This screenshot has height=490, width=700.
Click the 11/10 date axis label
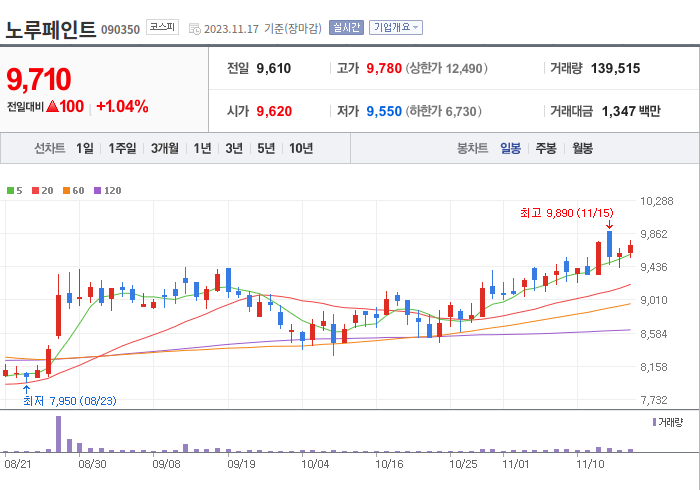click(x=590, y=464)
